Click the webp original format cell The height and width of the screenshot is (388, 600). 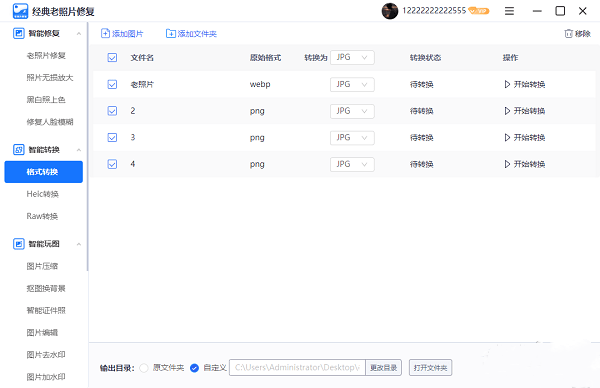(x=260, y=84)
